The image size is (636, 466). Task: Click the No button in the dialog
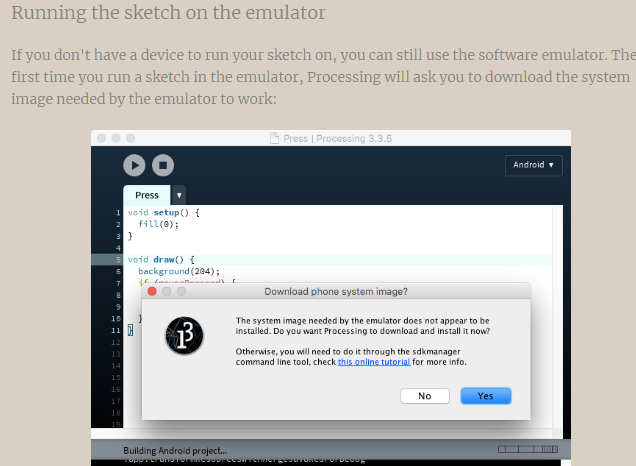click(x=425, y=396)
